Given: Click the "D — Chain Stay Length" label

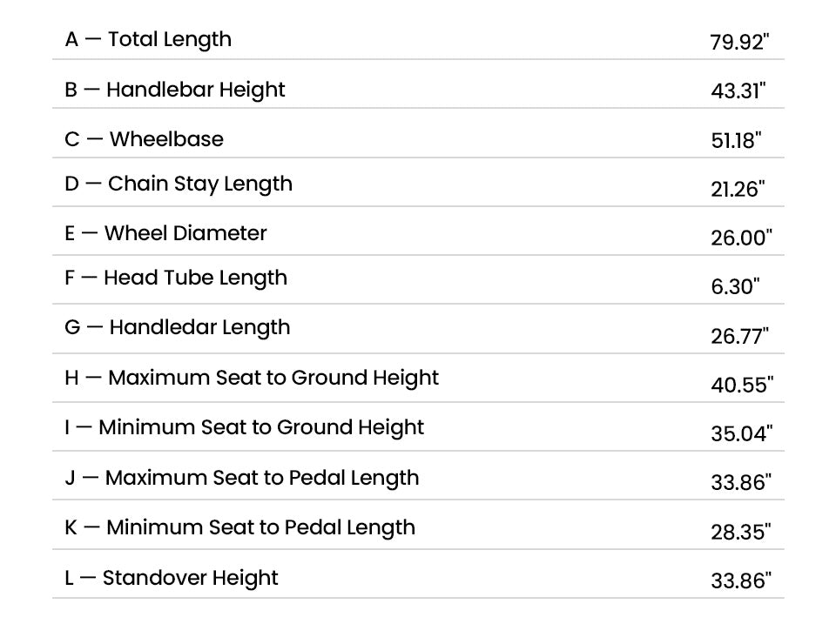Looking at the screenshot, I should (x=179, y=184).
